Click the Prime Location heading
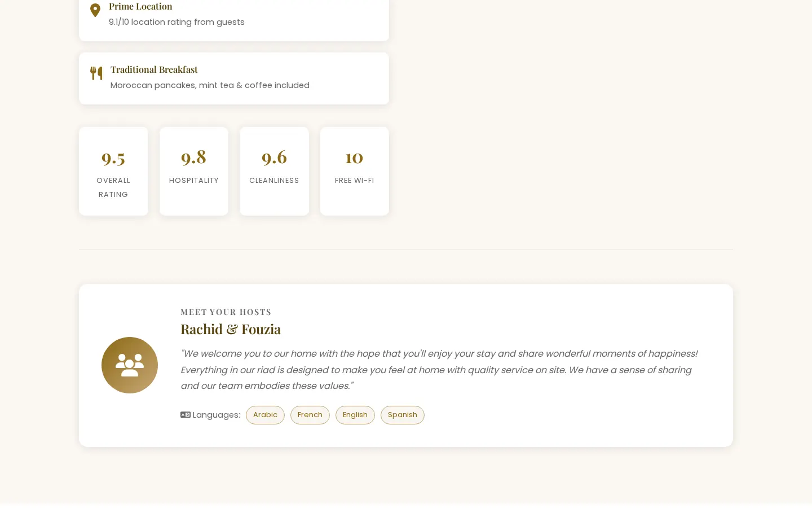 (x=140, y=6)
